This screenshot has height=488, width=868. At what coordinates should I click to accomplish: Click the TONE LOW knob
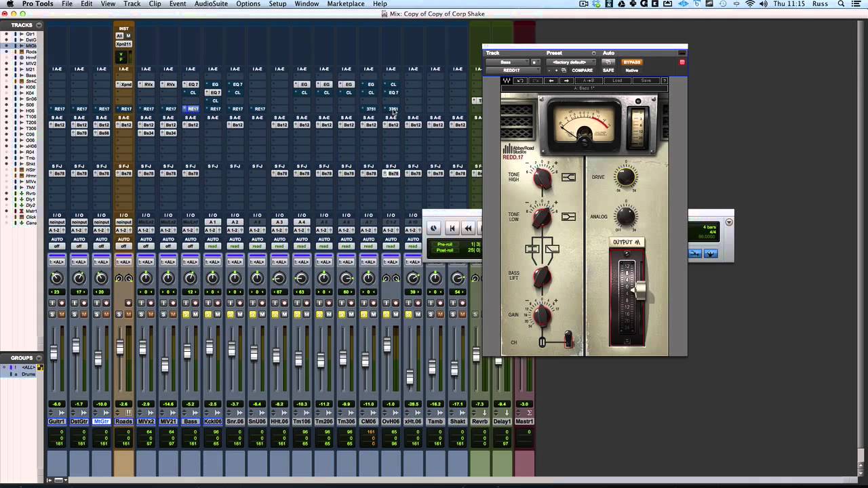pyautogui.click(x=541, y=217)
